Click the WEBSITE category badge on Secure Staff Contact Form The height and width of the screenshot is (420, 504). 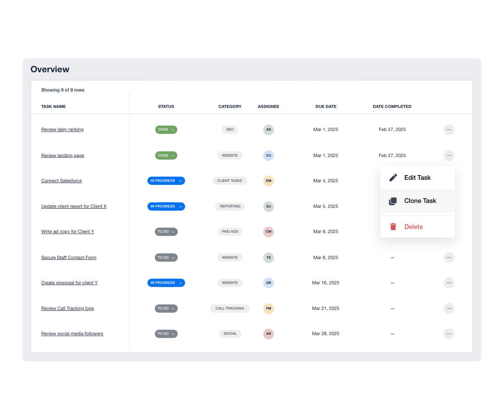coord(230,257)
